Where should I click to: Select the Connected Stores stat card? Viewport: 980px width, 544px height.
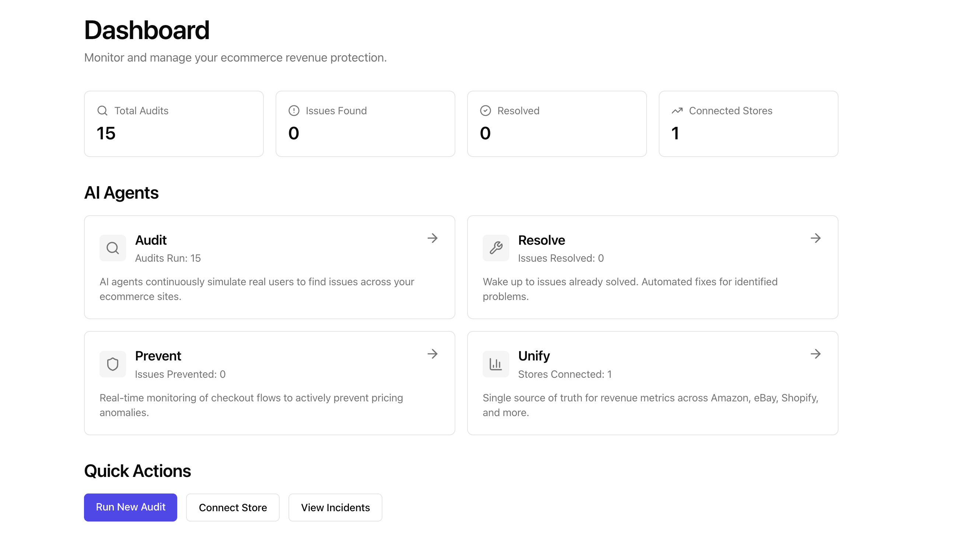pos(748,124)
